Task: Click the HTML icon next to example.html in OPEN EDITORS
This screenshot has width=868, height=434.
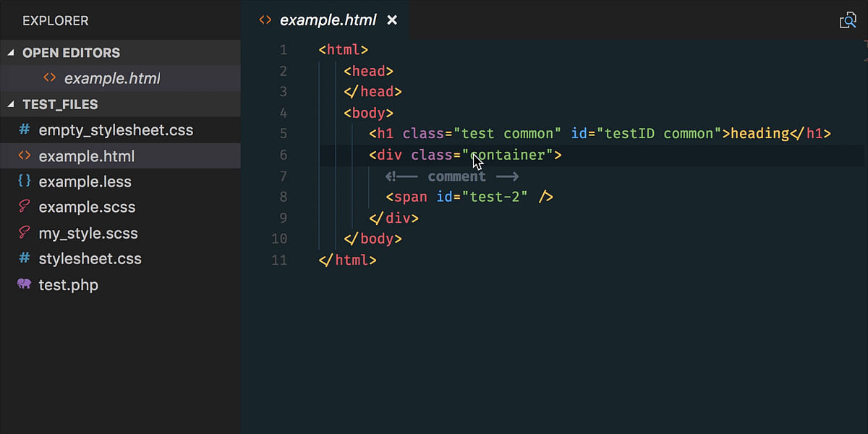Action: click(51, 78)
